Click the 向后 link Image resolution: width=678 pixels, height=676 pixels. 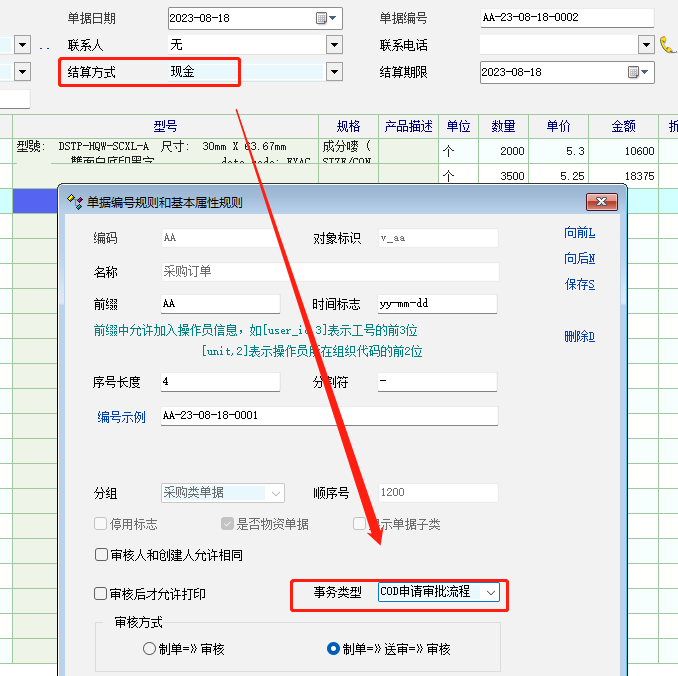coord(579,259)
